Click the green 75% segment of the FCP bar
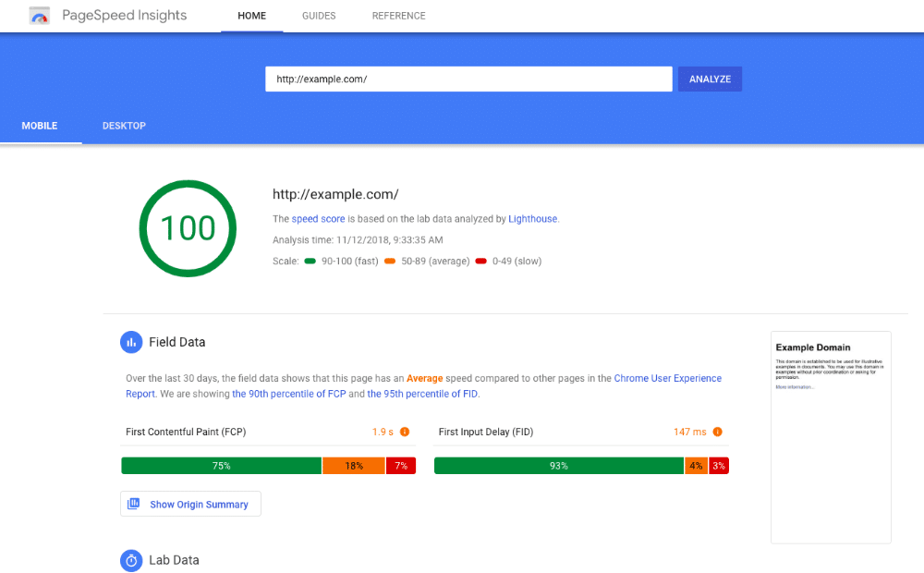Image resolution: width=924 pixels, height=573 pixels. tap(221, 465)
